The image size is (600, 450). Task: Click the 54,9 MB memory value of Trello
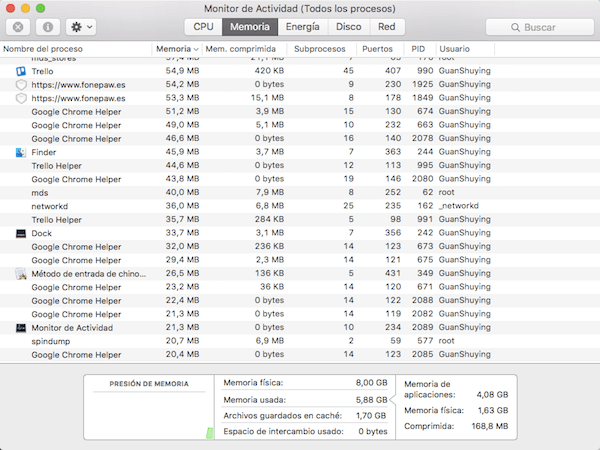[183, 71]
